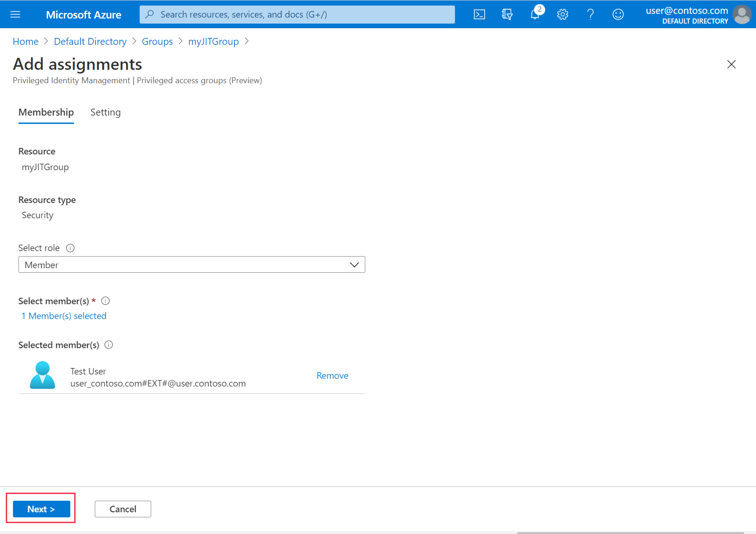Click the Next button
Viewport: 756px width, 534px height.
[41, 509]
